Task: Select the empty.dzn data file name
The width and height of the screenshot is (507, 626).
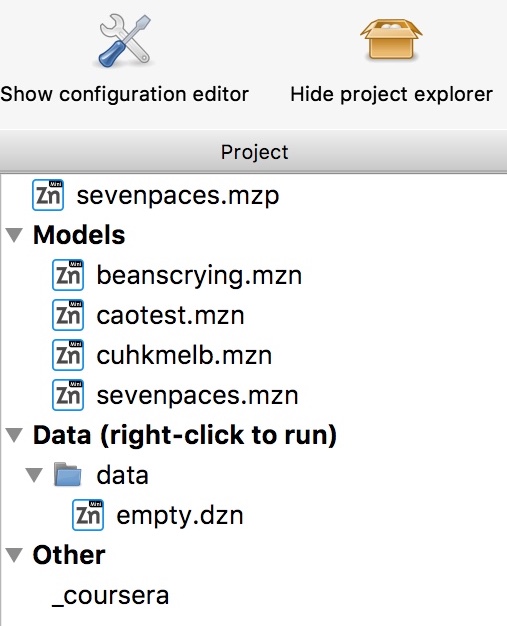Action: 180,515
